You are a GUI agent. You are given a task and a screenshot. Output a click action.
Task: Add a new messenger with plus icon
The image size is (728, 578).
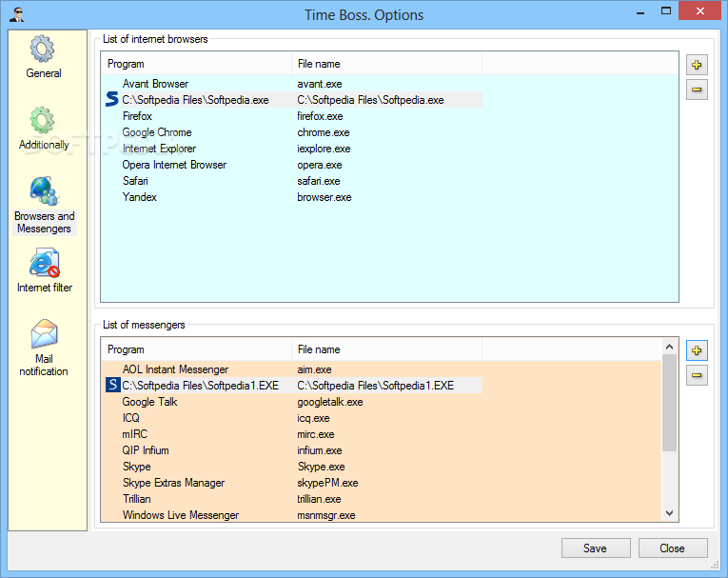(697, 350)
